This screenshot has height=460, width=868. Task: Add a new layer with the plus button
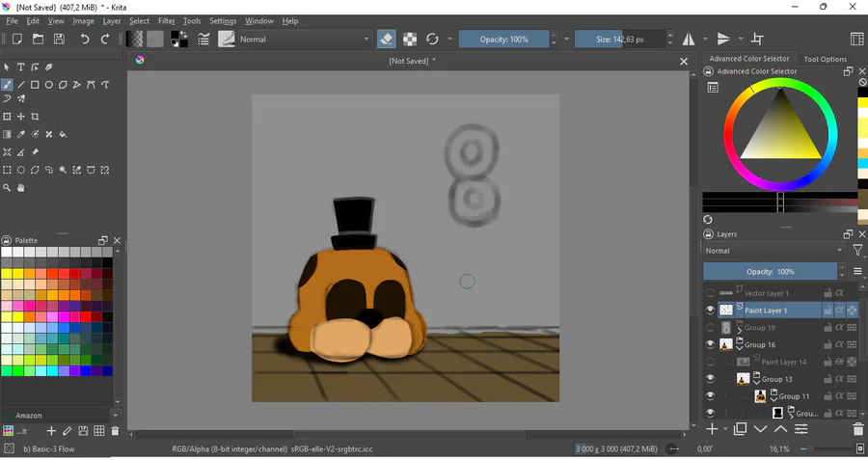(713, 429)
